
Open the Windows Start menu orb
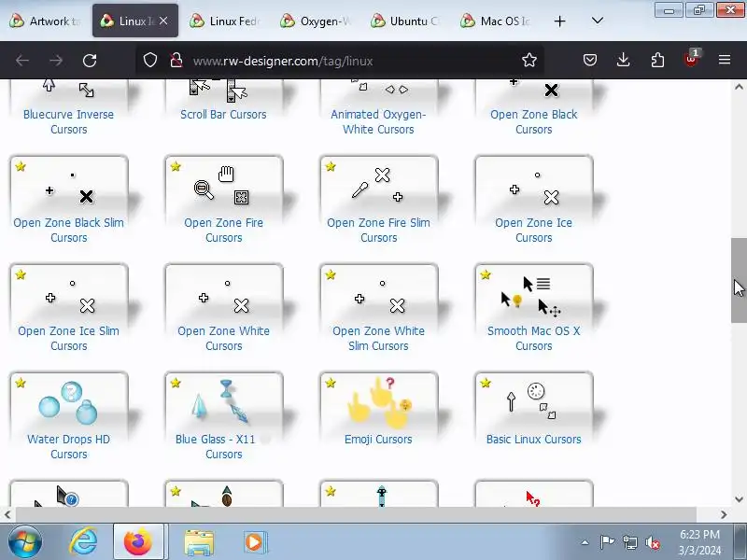pos(25,542)
